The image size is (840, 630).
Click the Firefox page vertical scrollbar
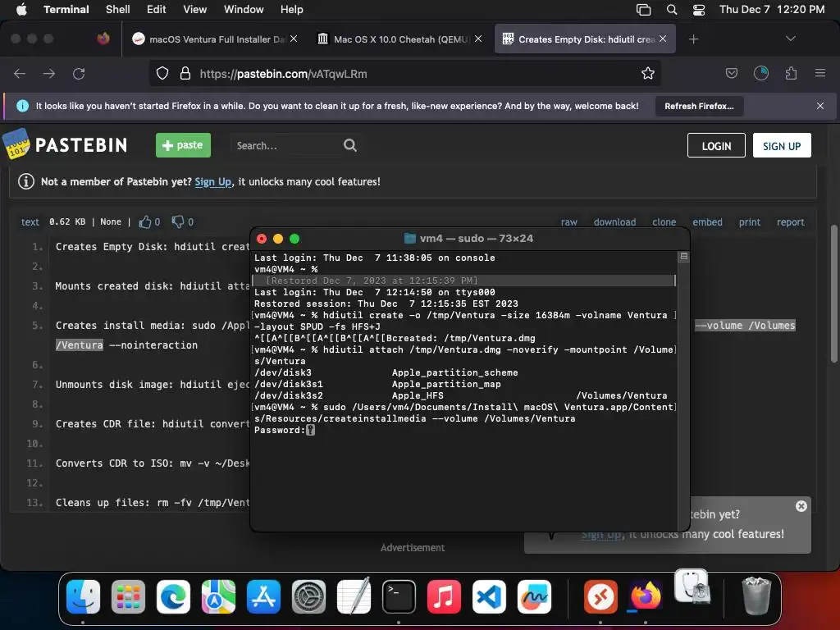point(833,294)
